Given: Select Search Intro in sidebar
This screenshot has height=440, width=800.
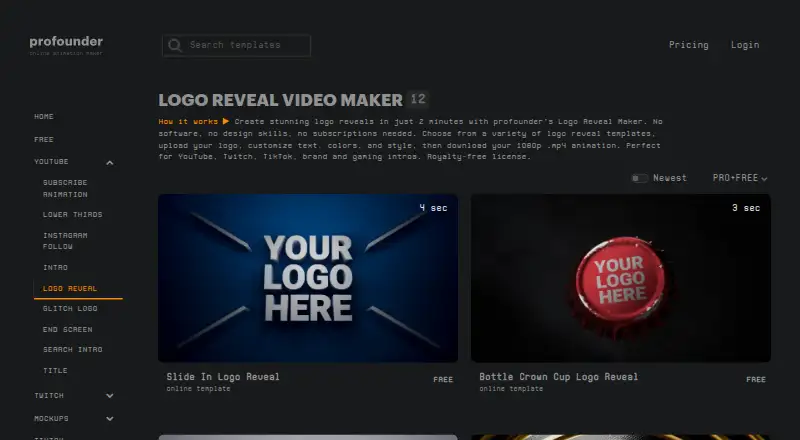Looking at the screenshot, I should [x=72, y=350].
